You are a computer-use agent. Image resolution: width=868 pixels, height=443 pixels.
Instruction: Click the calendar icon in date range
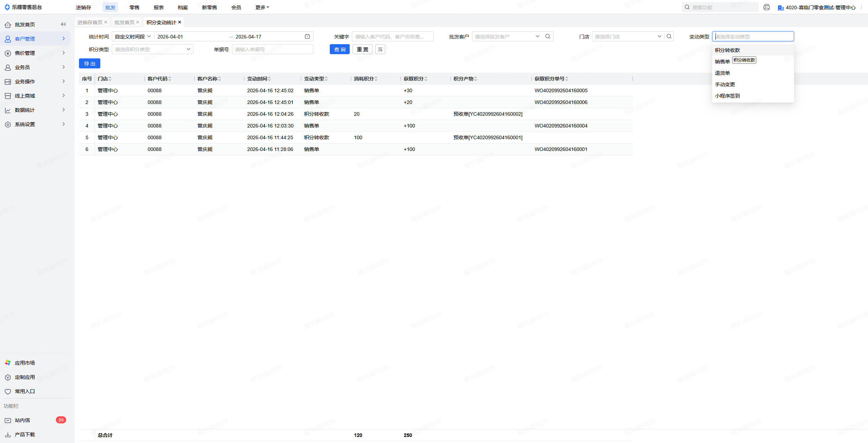pos(307,36)
